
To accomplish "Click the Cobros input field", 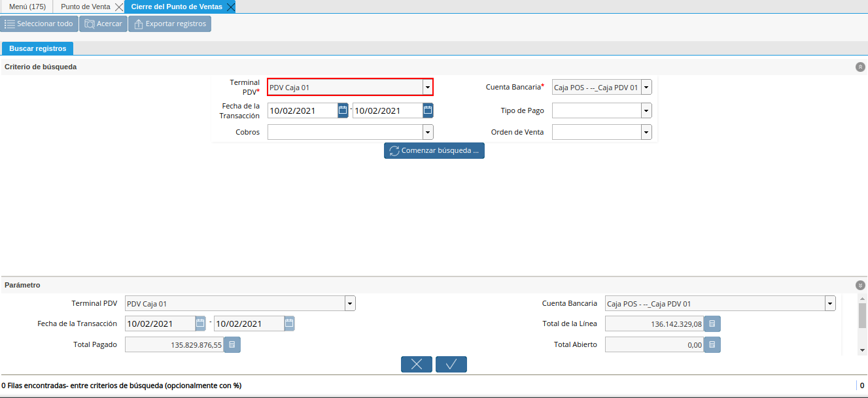I will 345,132.
